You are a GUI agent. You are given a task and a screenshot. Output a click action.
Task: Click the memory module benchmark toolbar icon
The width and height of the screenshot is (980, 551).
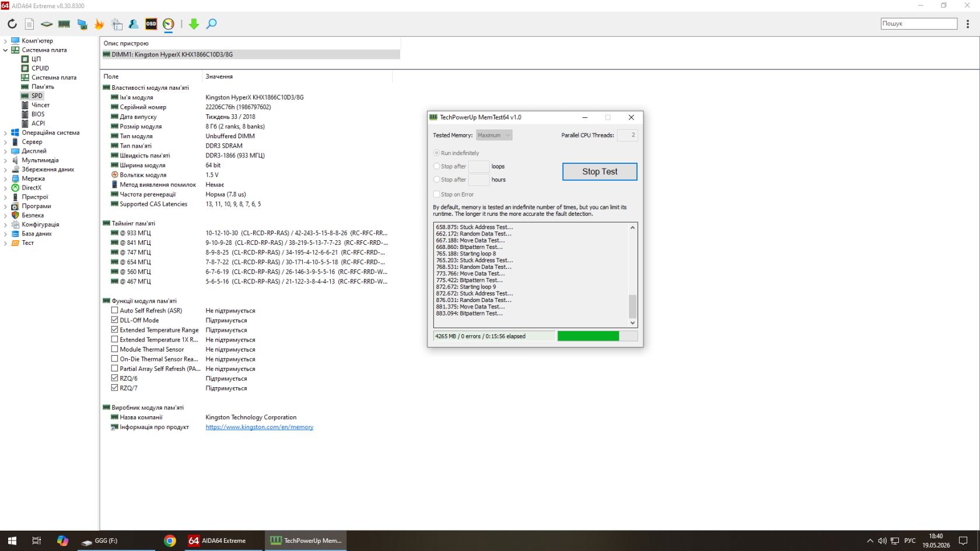(x=64, y=24)
